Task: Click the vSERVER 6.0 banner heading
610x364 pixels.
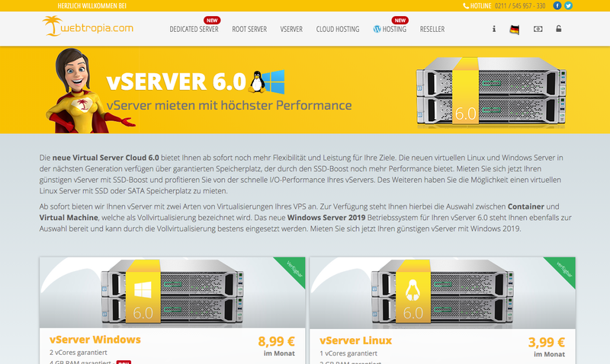Action: pyautogui.click(x=176, y=81)
